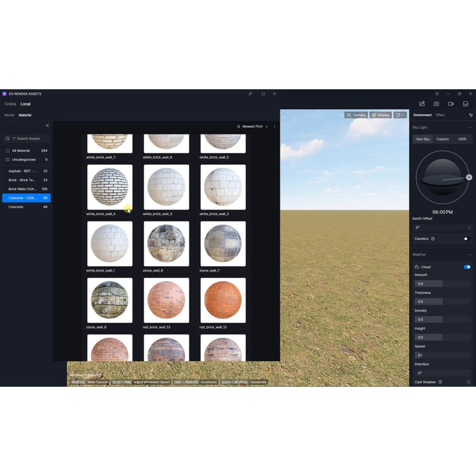Screen dimensions: 476x476
Task: Select the red_brick_wall_13 material
Action: (x=166, y=301)
